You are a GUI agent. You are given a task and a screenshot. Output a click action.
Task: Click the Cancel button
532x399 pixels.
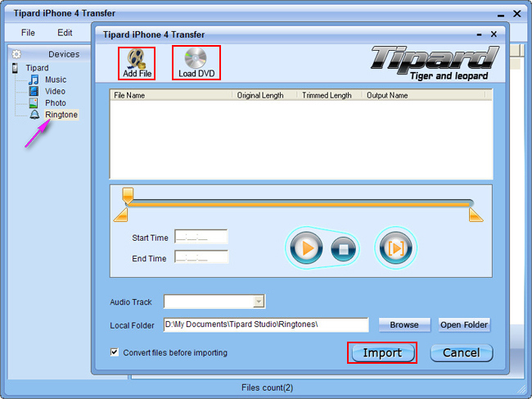[x=462, y=353]
